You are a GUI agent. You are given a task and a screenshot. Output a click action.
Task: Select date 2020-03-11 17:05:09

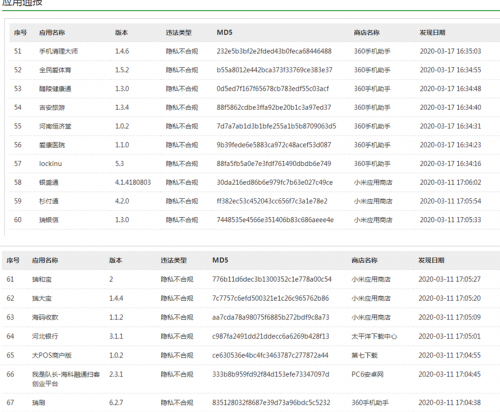click(x=449, y=317)
